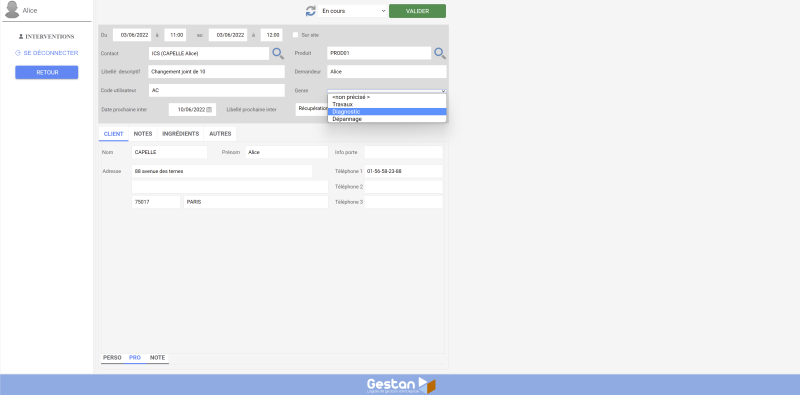Screen dimensions: 800x395
Task: Select Travaux in Genre list
Action: 387,104
